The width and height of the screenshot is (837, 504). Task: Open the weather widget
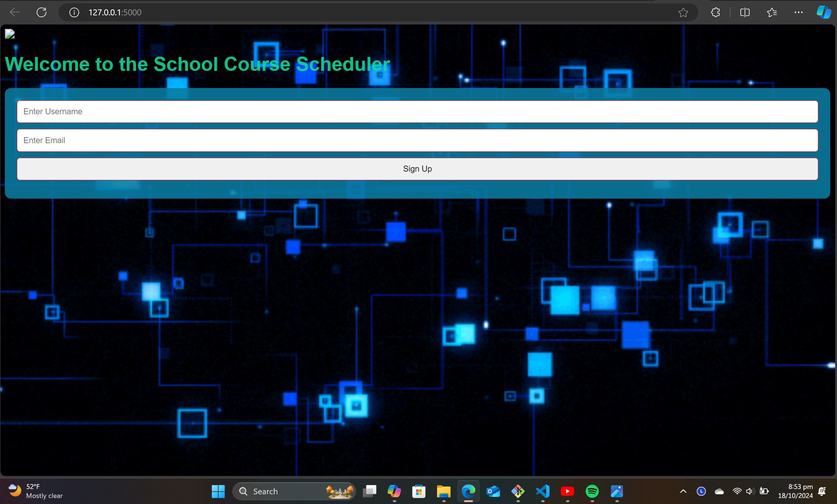[x=36, y=491]
